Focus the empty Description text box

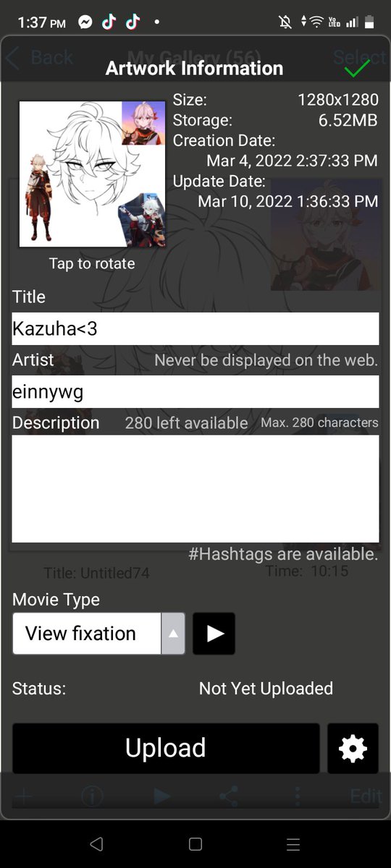coord(195,489)
